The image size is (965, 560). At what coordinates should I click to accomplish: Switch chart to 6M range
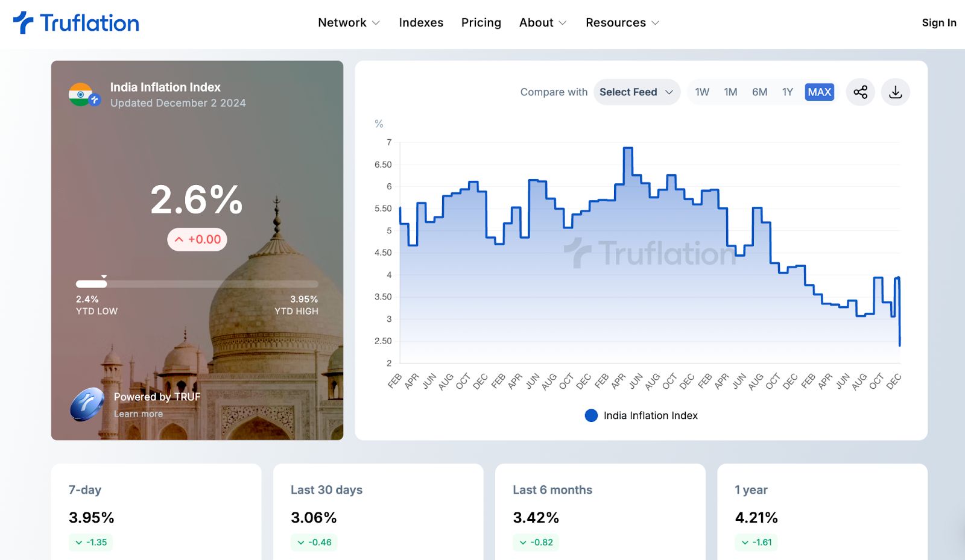pyautogui.click(x=759, y=92)
